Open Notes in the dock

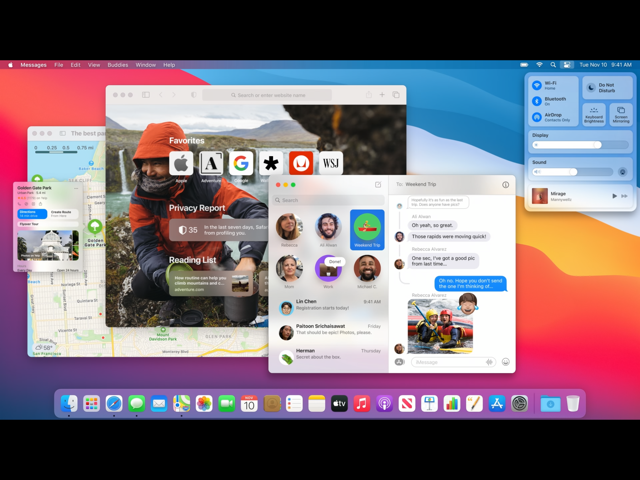coord(317,404)
